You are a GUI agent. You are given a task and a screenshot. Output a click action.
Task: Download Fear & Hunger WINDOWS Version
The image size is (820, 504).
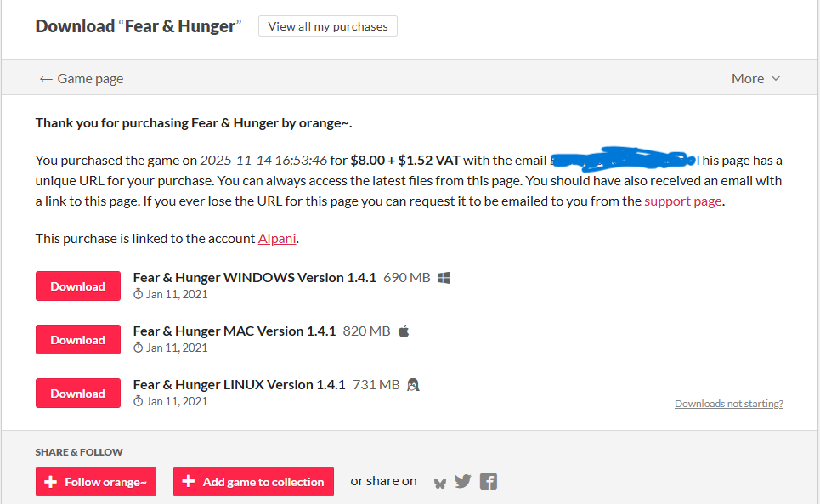coord(78,286)
